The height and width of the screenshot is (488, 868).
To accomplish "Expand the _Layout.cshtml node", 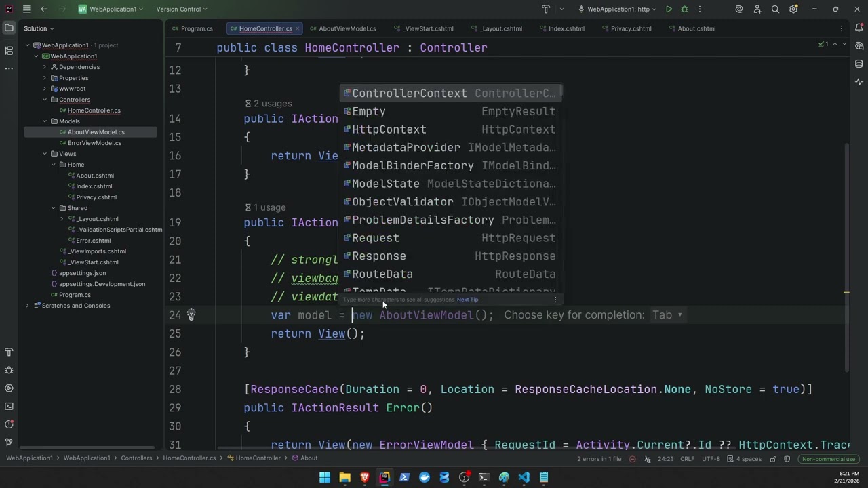I will pos(62,219).
